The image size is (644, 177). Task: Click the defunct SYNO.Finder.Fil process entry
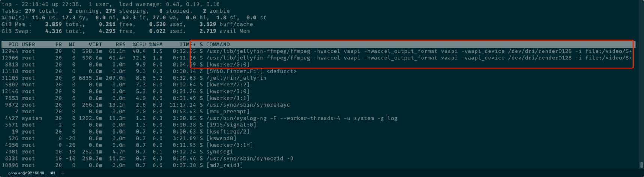251,71
